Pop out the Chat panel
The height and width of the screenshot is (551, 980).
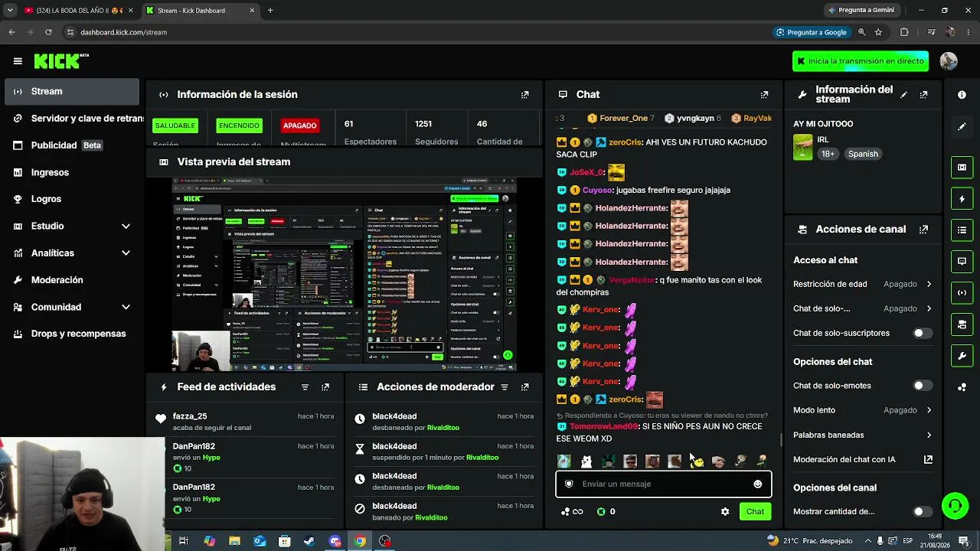click(x=764, y=95)
